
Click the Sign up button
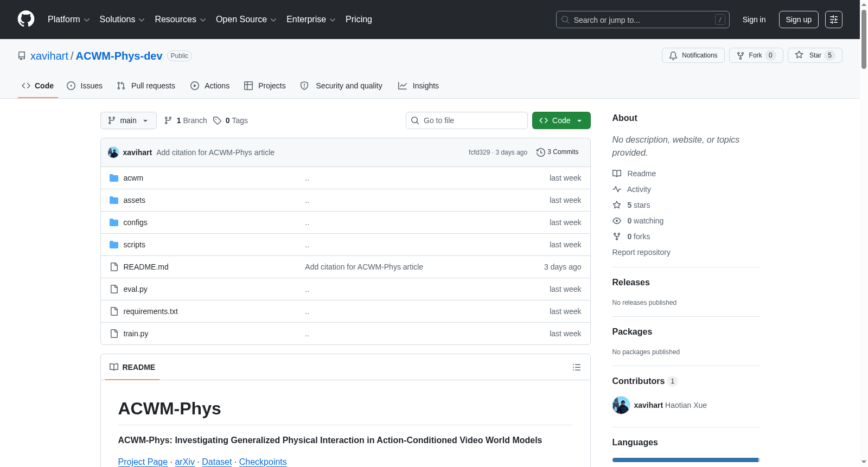(799, 20)
